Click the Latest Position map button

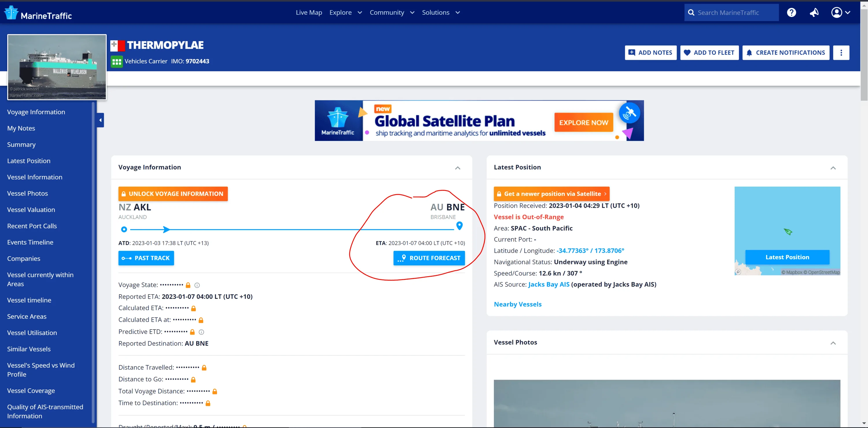pos(787,257)
